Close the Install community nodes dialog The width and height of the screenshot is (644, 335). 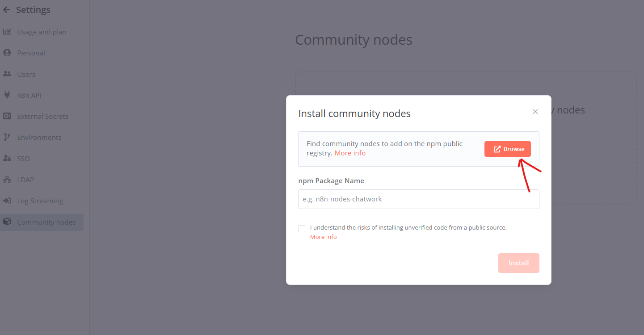click(x=535, y=111)
